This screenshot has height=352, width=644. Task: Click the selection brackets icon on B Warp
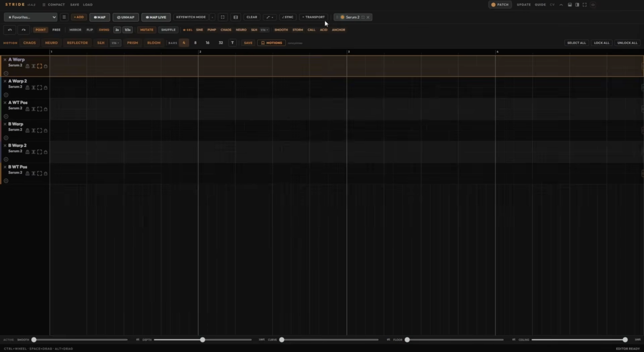(39, 131)
